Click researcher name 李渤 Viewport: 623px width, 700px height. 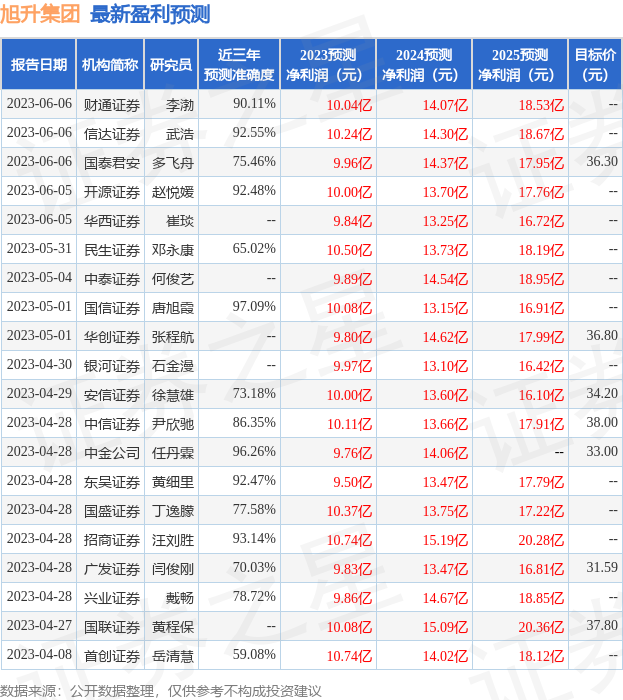click(x=180, y=105)
